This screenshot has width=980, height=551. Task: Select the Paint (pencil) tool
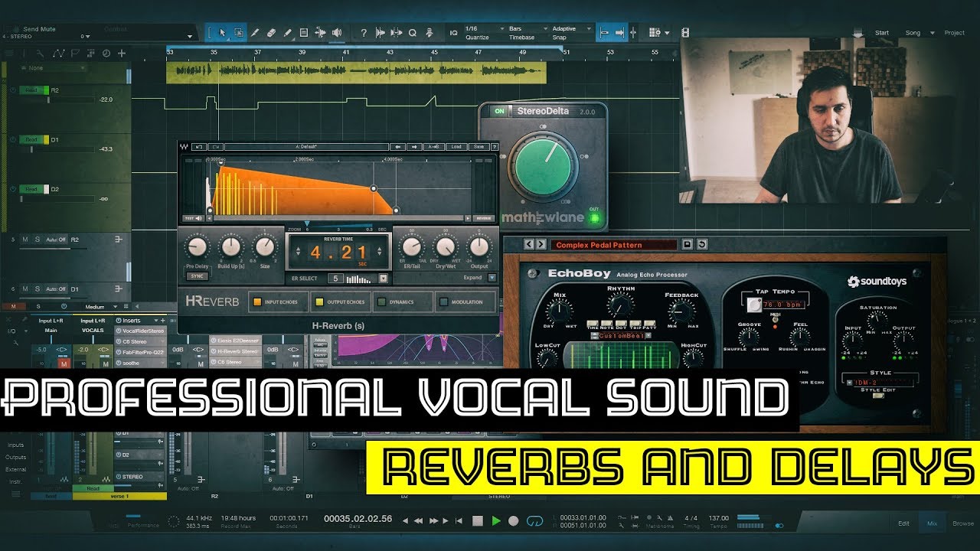click(x=288, y=33)
